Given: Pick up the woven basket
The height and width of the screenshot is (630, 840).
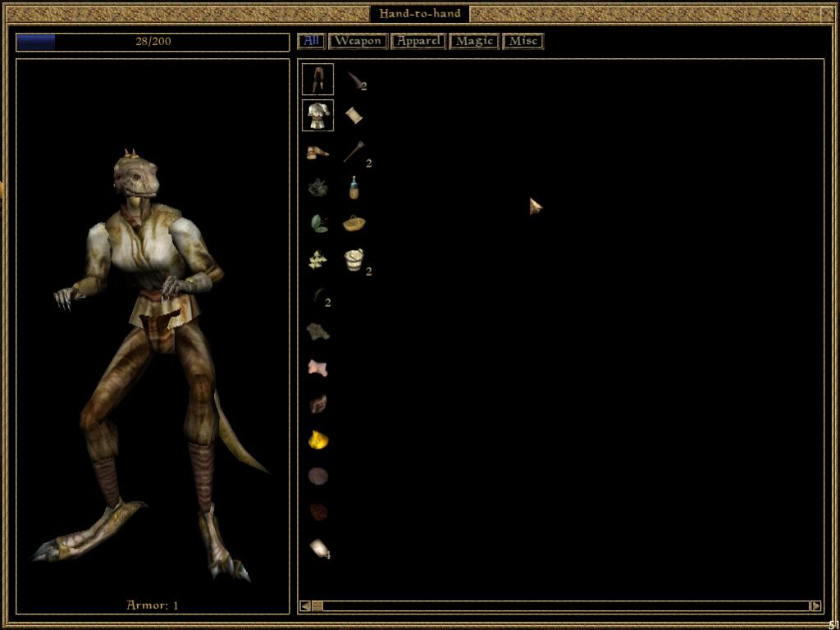Looking at the screenshot, I should [x=354, y=223].
